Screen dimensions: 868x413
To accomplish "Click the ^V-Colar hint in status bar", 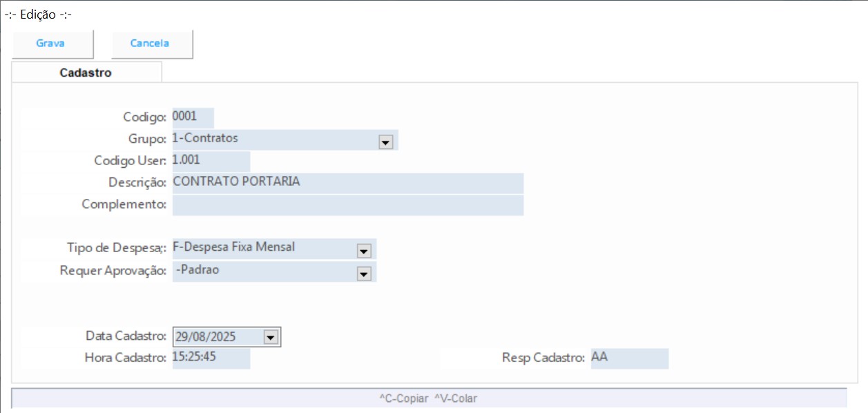I will click(x=456, y=398).
